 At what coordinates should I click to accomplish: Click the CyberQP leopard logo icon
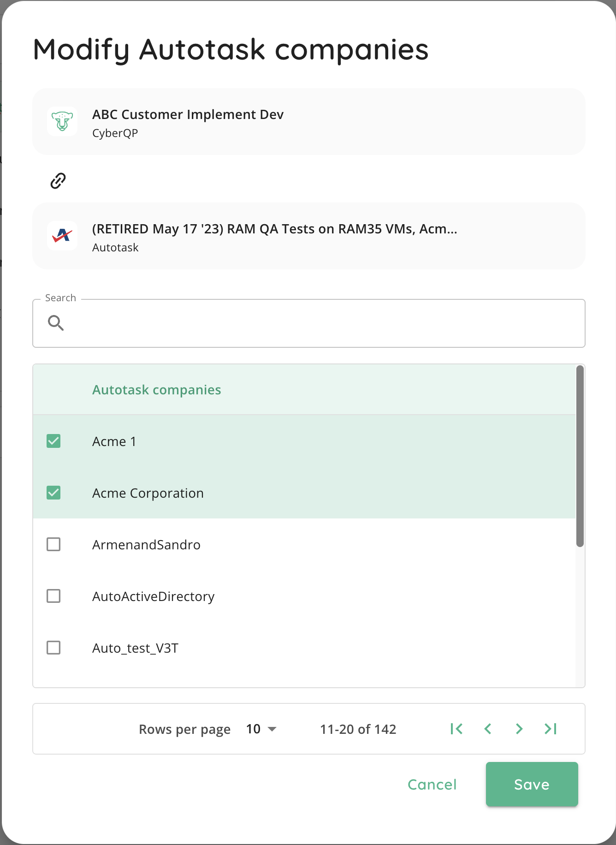pos(62,121)
